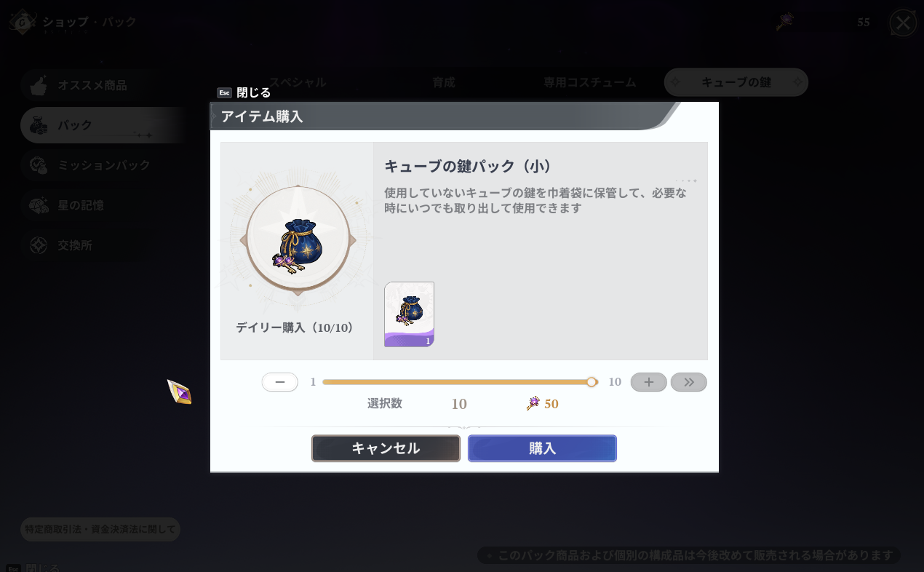This screenshot has width=924, height=572.
Task: Click the plus button to increase quantity
Action: coord(648,382)
